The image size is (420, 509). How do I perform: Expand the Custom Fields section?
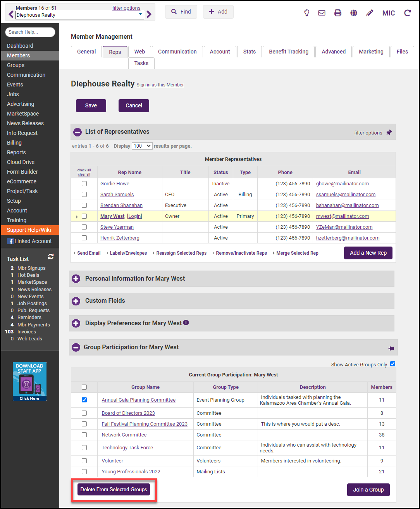click(76, 301)
